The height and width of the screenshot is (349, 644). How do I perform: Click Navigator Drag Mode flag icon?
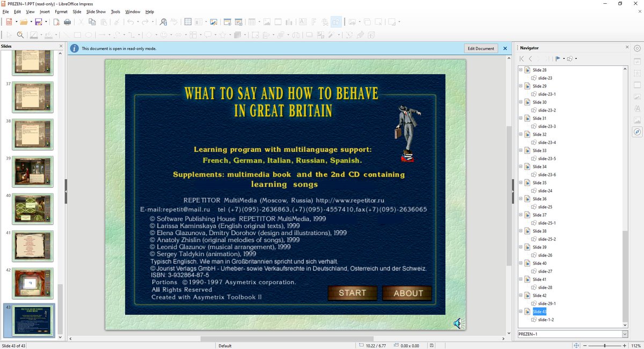click(x=558, y=59)
